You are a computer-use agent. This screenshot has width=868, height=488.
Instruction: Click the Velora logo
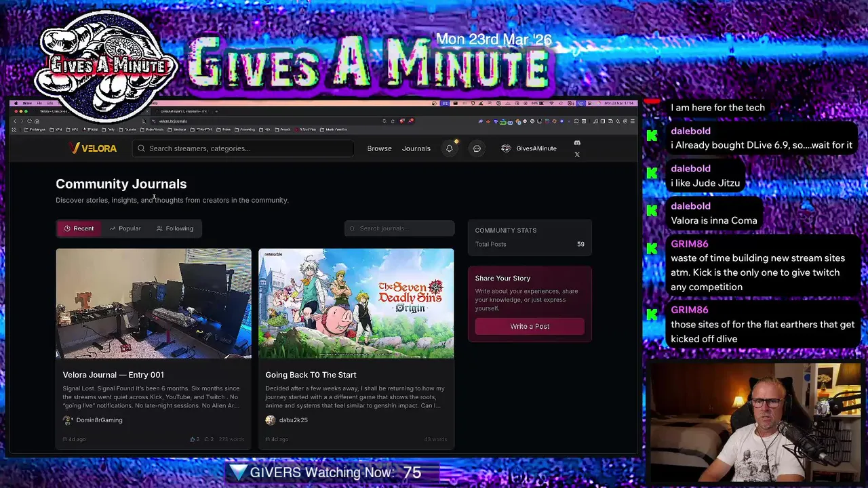[93, 148]
